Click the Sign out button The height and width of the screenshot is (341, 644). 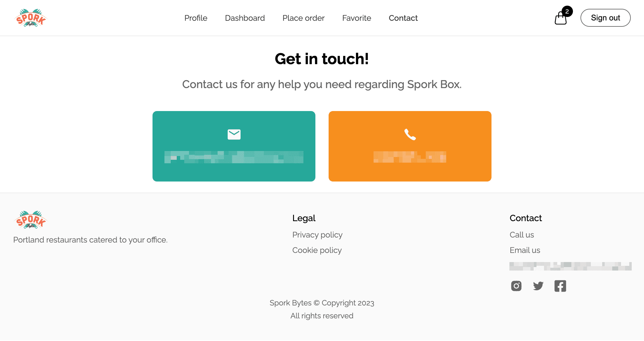coord(606,18)
